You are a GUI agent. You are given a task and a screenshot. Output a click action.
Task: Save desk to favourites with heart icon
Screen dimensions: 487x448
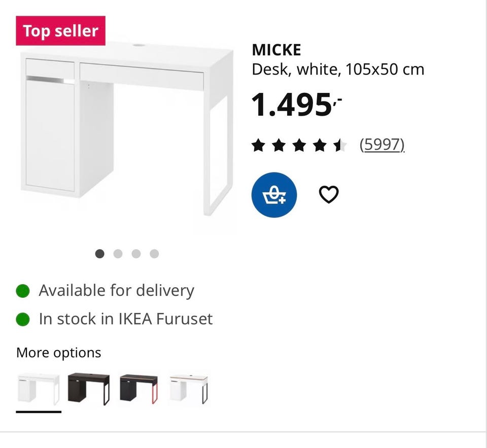pos(328,194)
